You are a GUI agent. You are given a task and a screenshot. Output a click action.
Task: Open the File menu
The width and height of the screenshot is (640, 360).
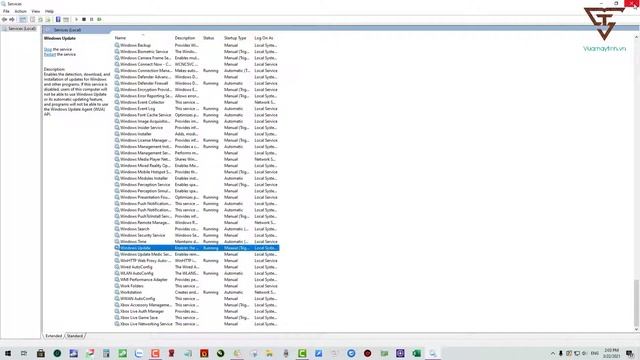[6, 11]
